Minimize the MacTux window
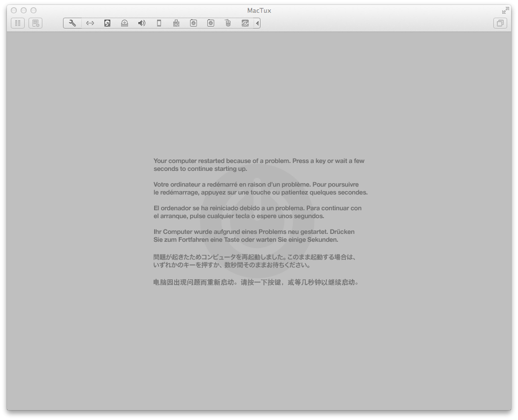This screenshot has height=420, width=518. coord(24,10)
